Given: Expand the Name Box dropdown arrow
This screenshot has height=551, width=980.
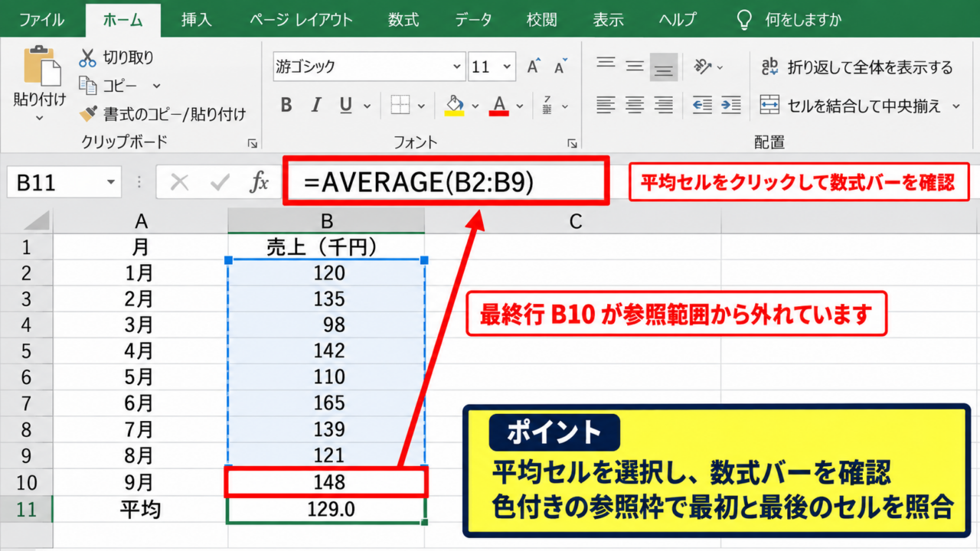Looking at the screenshot, I should (111, 183).
